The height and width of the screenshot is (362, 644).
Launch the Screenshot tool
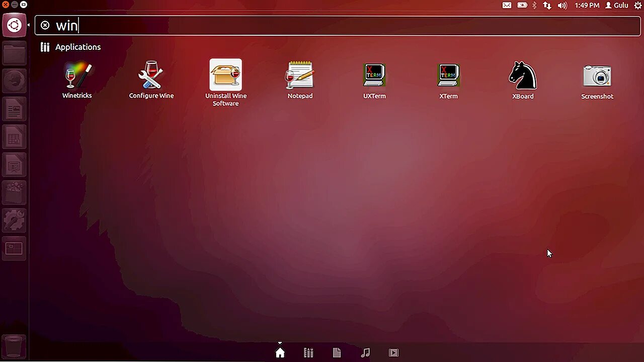[597, 82]
